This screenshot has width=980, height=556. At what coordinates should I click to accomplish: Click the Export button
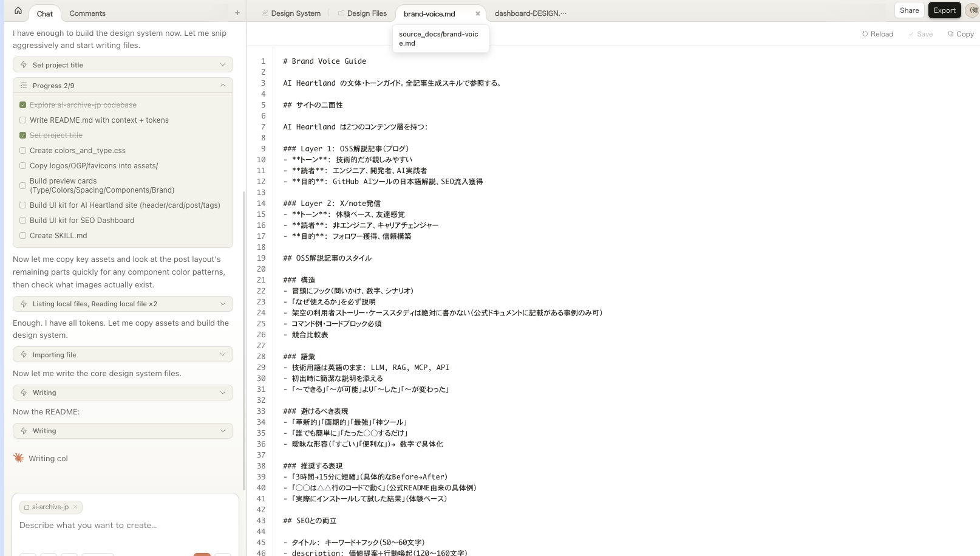tap(944, 10)
